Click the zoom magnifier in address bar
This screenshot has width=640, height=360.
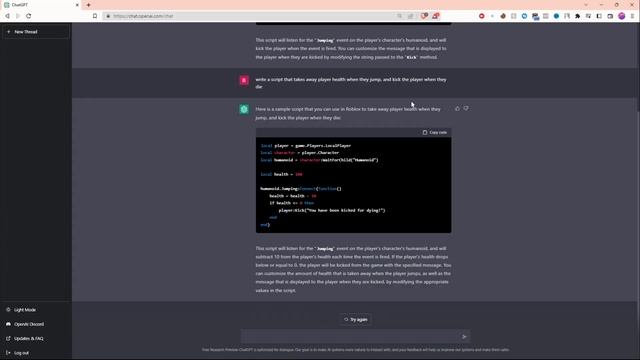point(400,16)
